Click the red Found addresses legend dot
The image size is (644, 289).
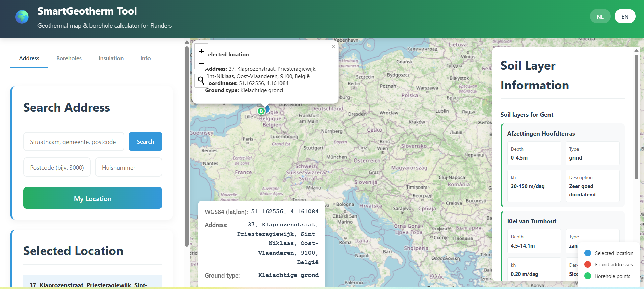[588, 264]
